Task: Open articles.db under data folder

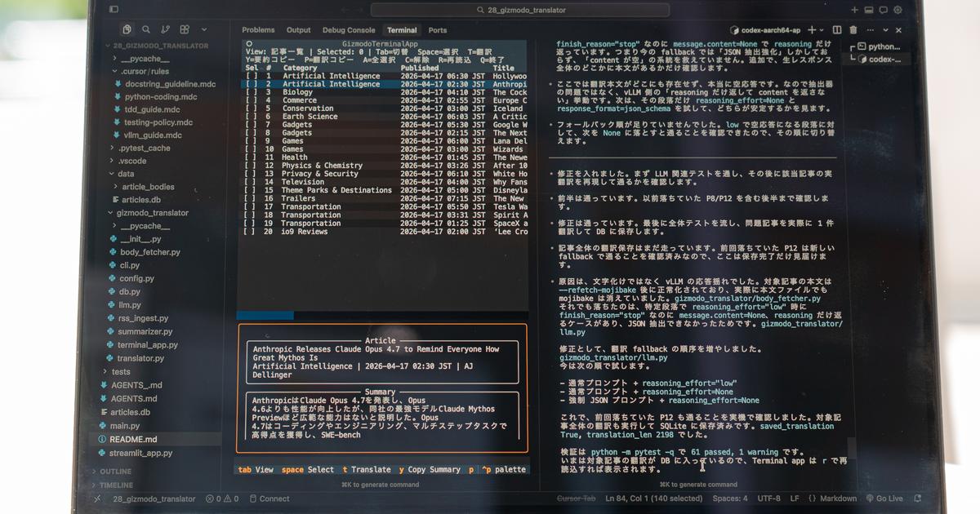Action: [x=140, y=199]
